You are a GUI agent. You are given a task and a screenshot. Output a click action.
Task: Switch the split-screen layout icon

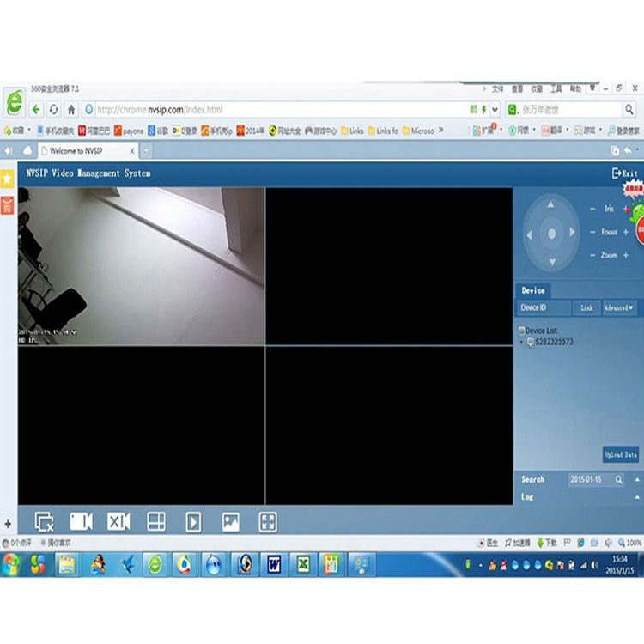click(x=156, y=521)
